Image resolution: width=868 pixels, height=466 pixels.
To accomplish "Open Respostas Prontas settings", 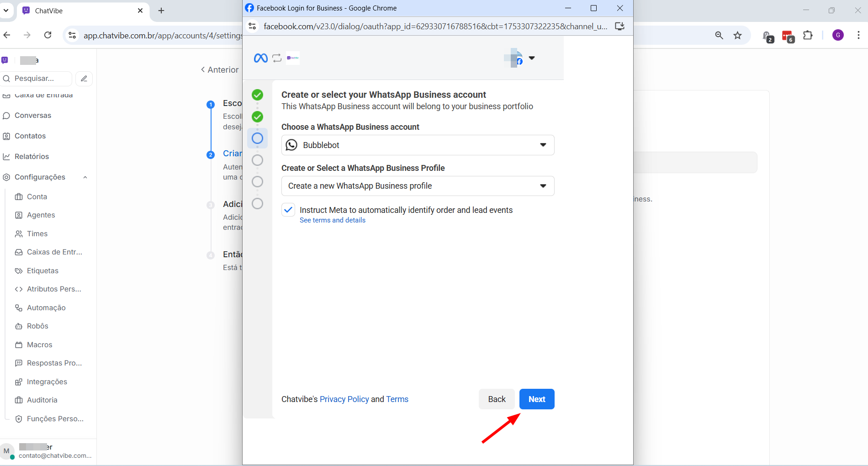I will pos(54,363).
